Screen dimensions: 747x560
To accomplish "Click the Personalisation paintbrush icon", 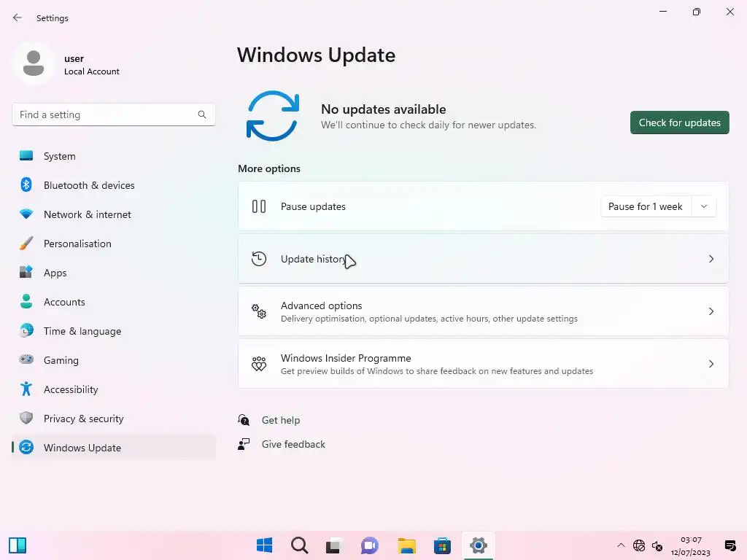I will point(26,244).
